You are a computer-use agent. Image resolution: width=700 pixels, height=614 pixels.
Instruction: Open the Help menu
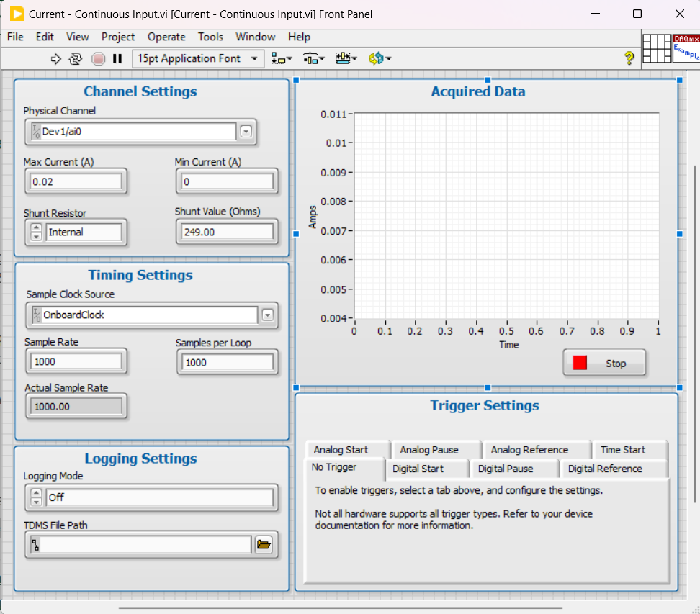pos(299,37)
